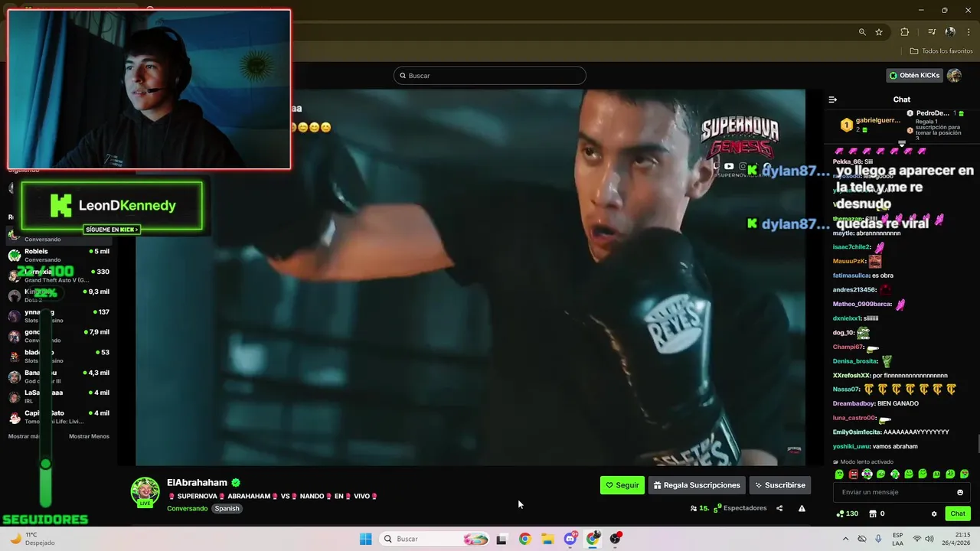The image size is (980, 551).
Task: Open Chrome media control icon
Action: pos(932,32)
